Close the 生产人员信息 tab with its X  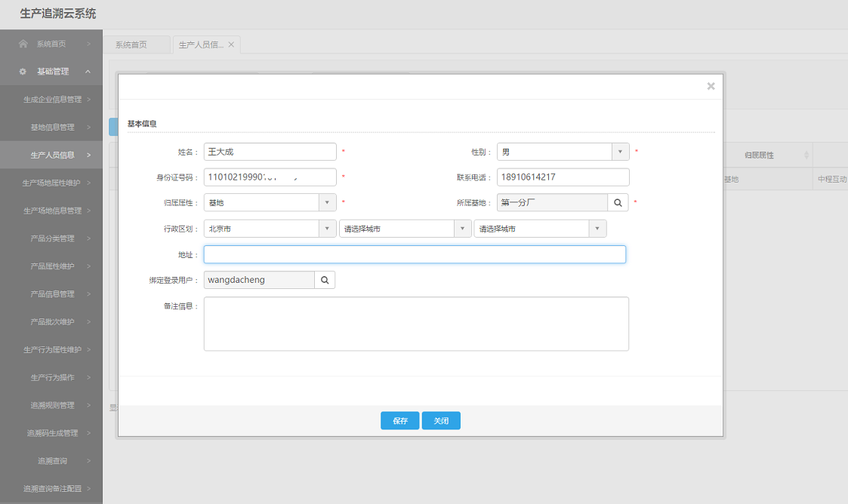tap(231, 45)
